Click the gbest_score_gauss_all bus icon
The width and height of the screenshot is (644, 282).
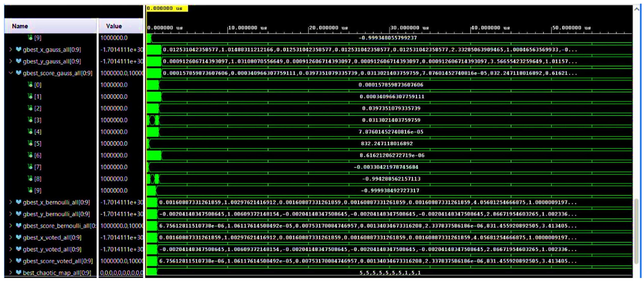coord(19,73)
